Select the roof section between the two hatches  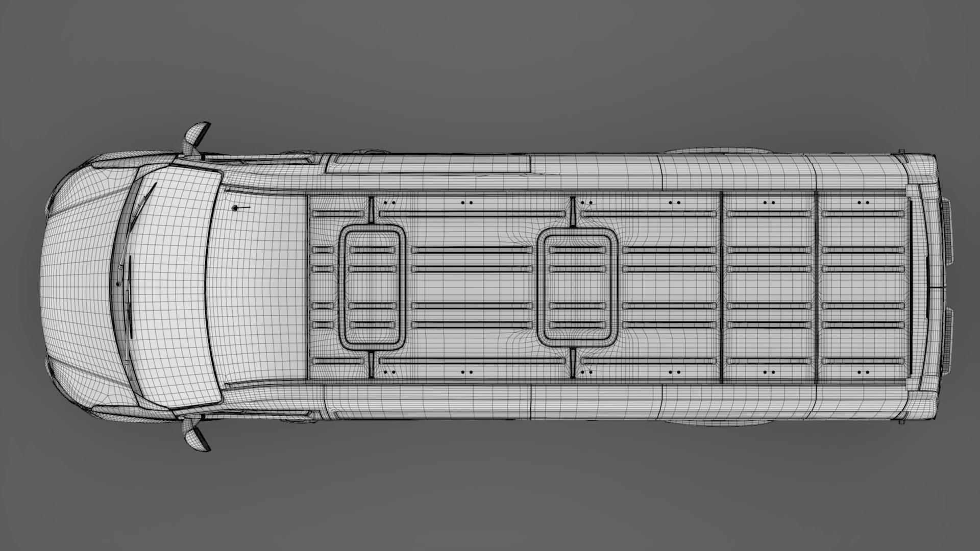click(x=472, y=287)
